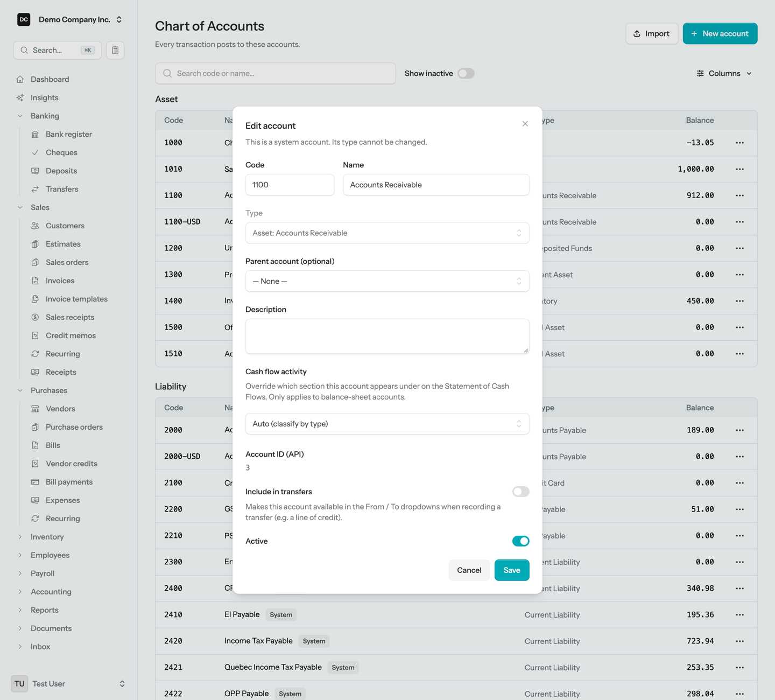
Task: Click the calculator icon next to search
Action: coord(115,50)
